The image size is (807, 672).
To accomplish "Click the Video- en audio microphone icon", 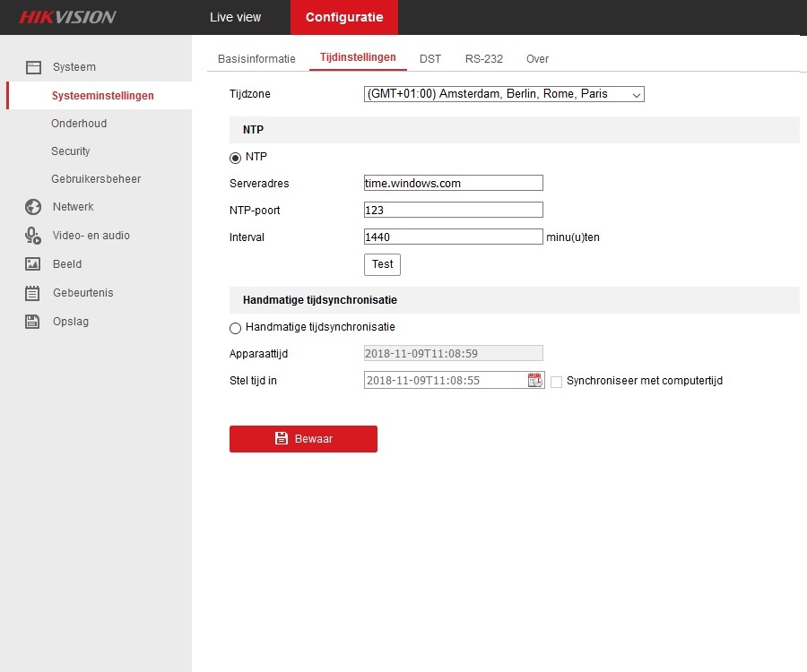I will tap(33, 236).
